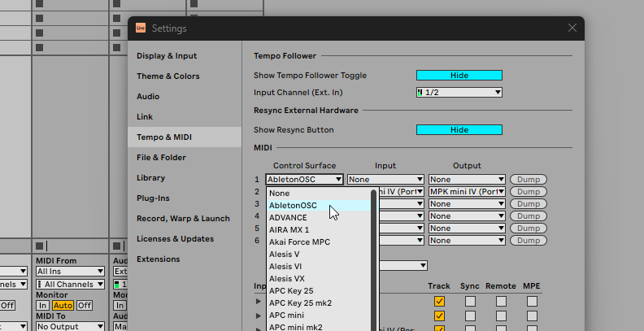Open the Output dropdown for row 3
The image size is (644, 331).
tap(467, 204)
